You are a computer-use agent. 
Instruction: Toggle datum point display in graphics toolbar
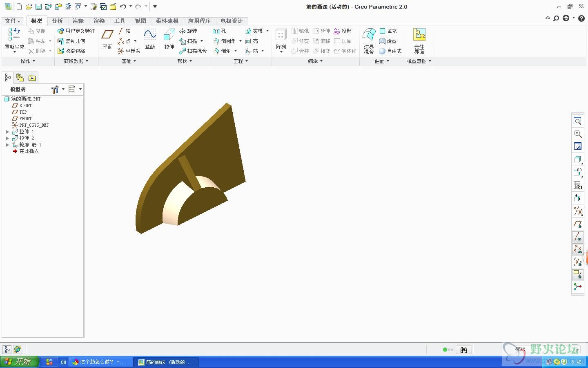tap(577, 249)
